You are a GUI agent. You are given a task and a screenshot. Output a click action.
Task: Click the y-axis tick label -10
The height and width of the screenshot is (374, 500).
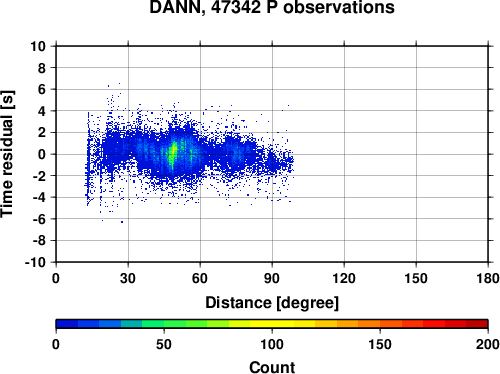(35, 262)
